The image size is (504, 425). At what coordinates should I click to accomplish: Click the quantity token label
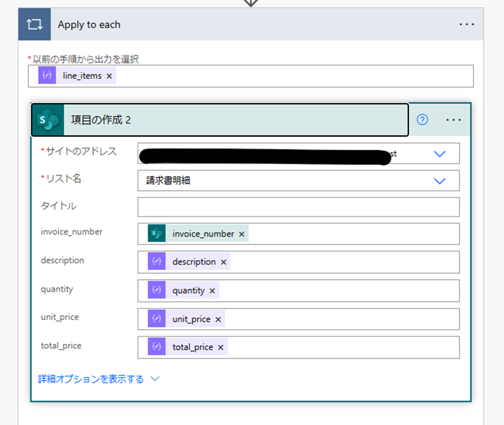[188, 291]
